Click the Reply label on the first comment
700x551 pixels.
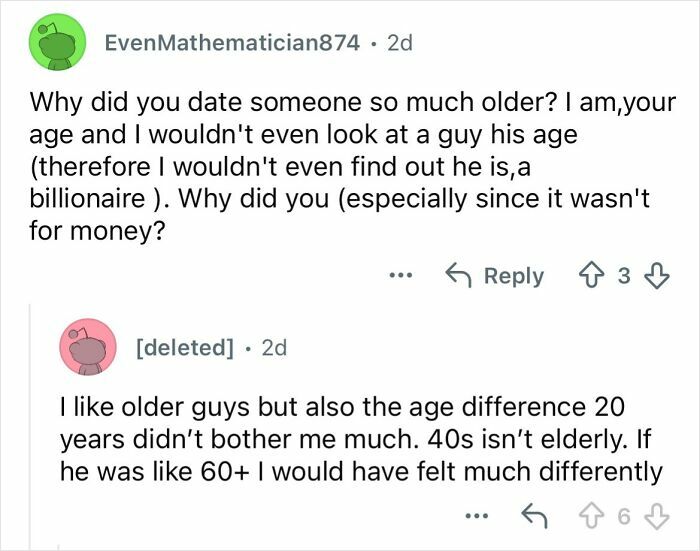coord(514,276)
